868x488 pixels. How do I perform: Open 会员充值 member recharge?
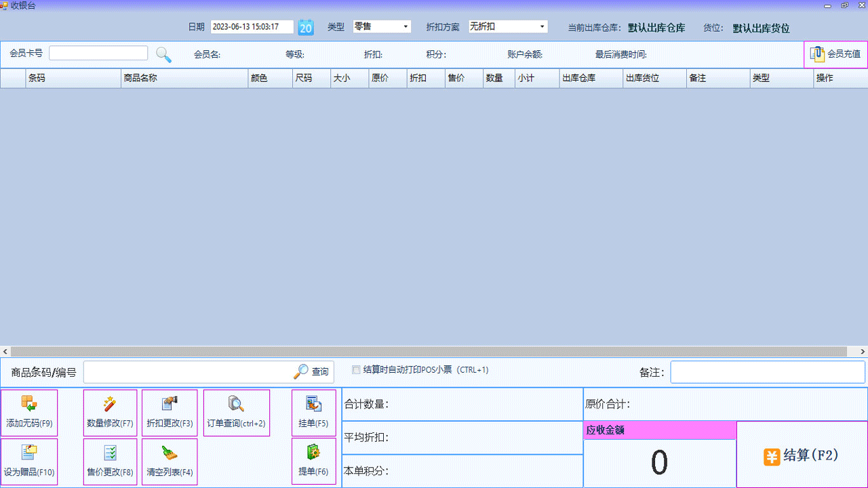837,54
